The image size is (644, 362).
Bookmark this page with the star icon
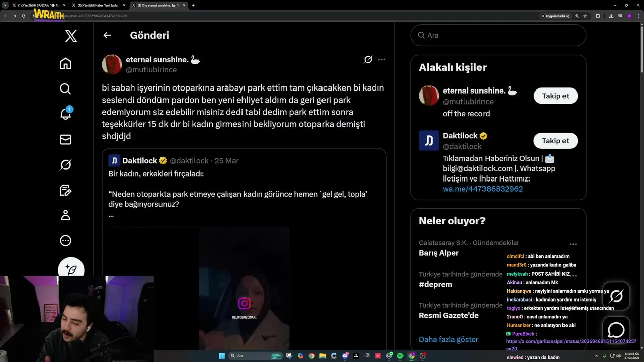(x=585, y=16)
